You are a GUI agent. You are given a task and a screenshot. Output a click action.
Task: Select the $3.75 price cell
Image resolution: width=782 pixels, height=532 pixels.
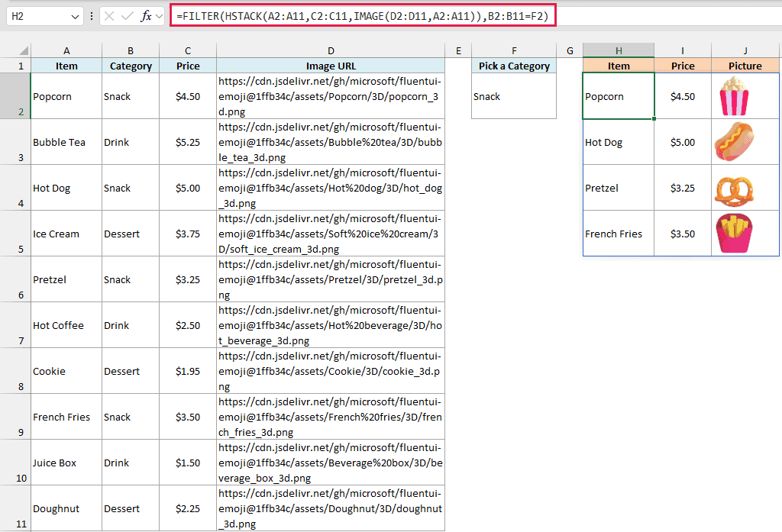(188, 234)
